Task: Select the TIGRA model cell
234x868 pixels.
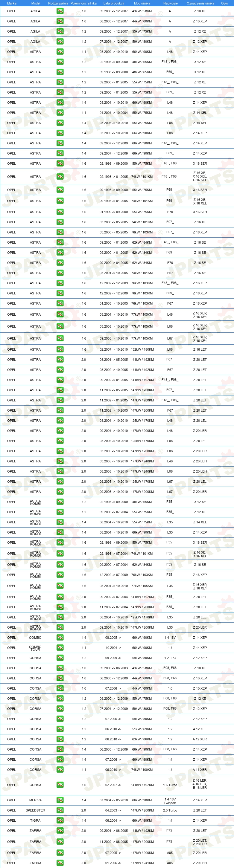Action: 35,820
